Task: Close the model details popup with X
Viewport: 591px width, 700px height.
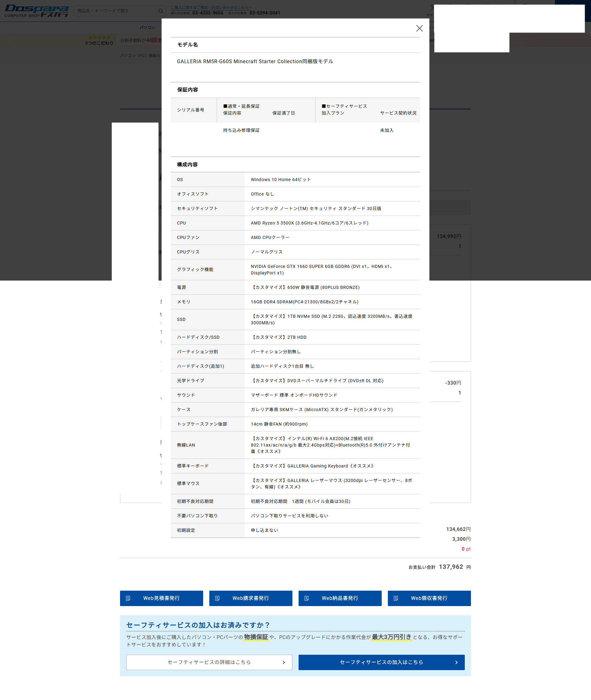Action: coord(419,29)
